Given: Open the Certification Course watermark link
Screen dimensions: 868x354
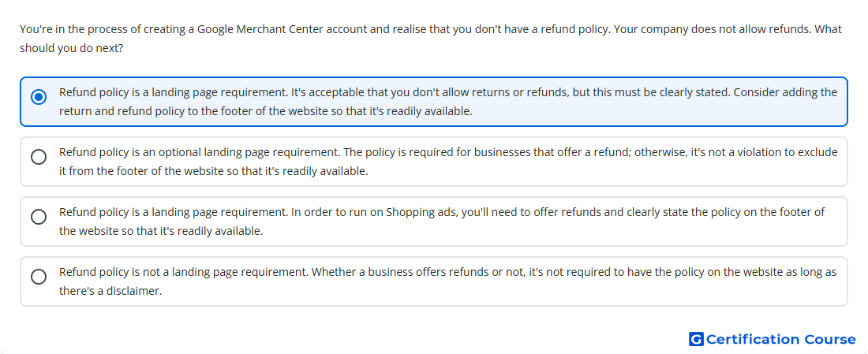Looking at the screenshot, I should 773,339.
